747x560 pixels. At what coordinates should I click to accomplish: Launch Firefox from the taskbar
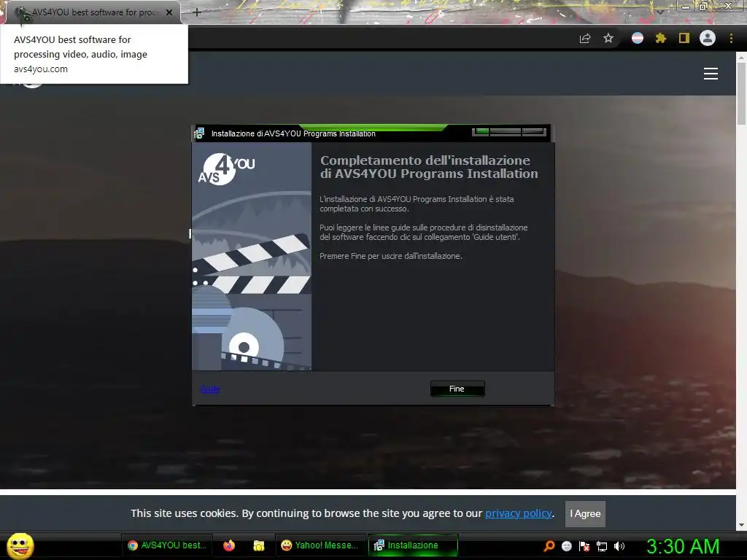pos(229,545)
